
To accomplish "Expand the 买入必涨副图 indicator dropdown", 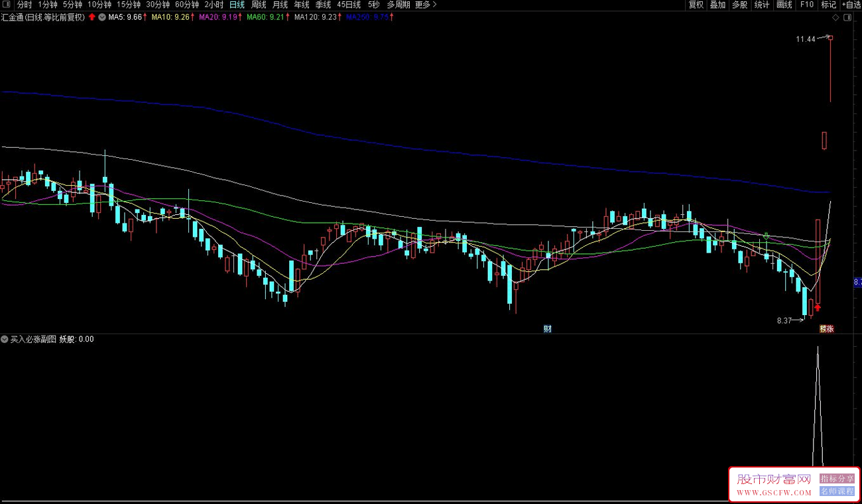I will point(5,339).
